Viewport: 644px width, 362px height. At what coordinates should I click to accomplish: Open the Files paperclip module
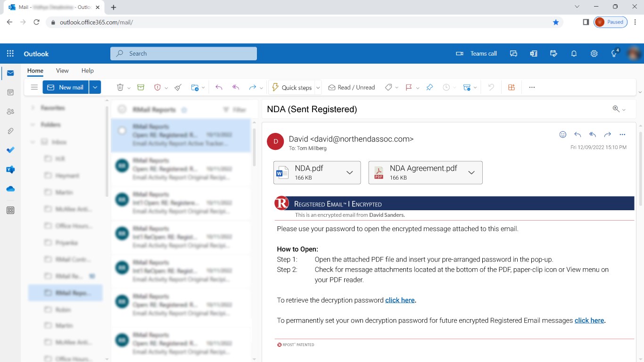click(10, 131)
